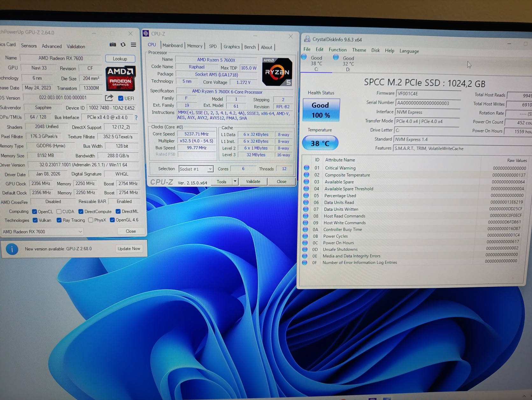Open the Socket #1 selection dropdown in CPU-Z
The image size is (532, 400).
click(x=196, y=169)
